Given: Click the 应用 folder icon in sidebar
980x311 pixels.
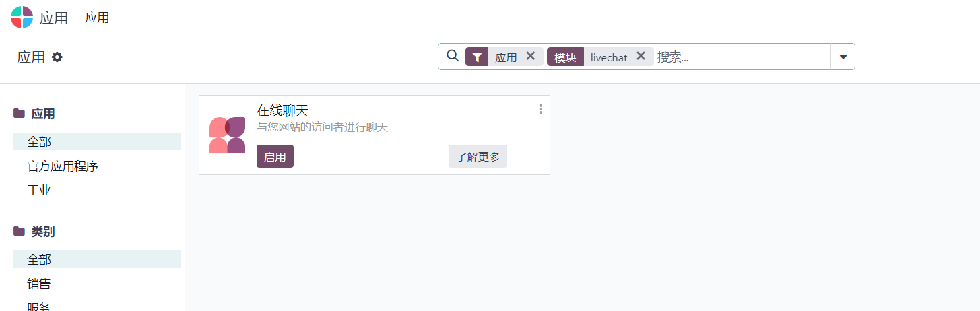Looking at the screenshot, I should 20,114.
